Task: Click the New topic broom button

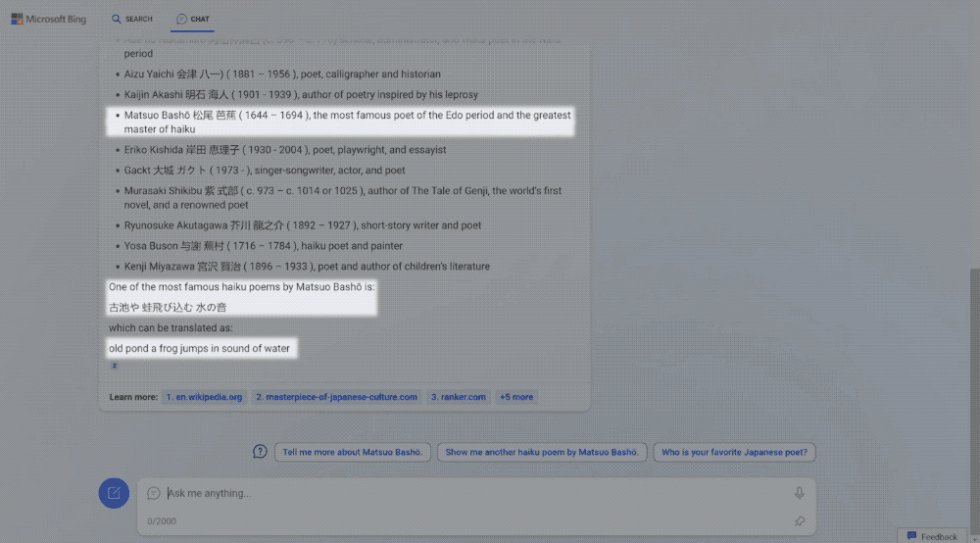Action: tap(114, 493)
